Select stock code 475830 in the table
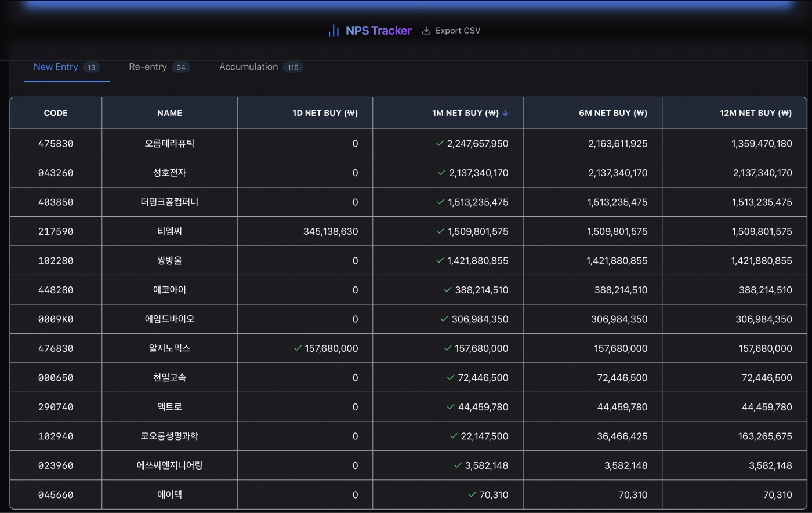 click(x=56, y=144)
